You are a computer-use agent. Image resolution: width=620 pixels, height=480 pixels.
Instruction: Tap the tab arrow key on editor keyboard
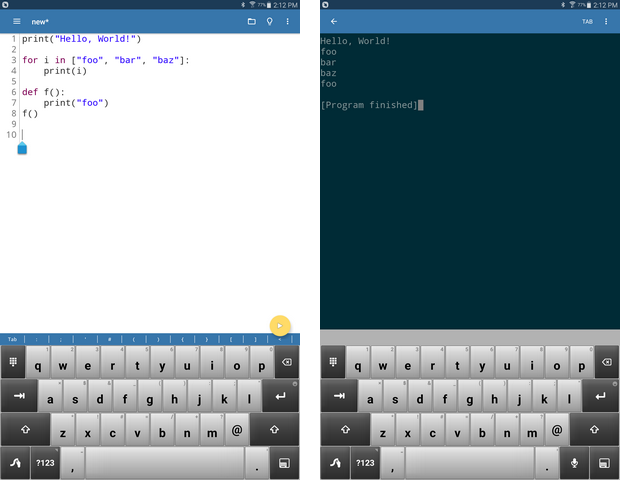(19, 396)
